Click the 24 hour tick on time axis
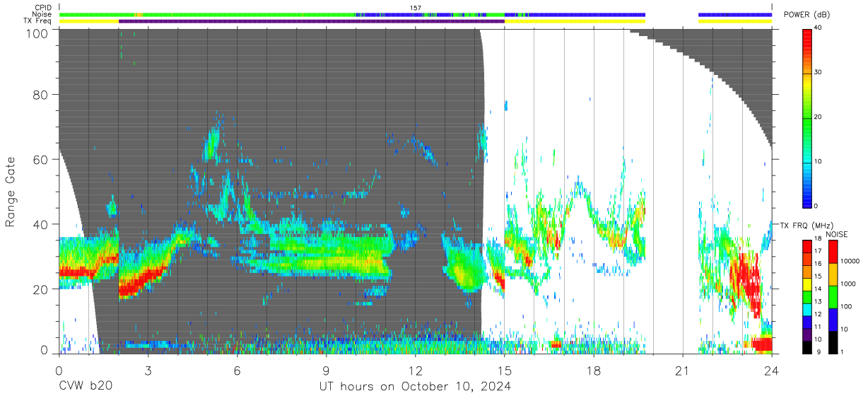Viewport: 868px width, 401px height. tap(772, 371)
